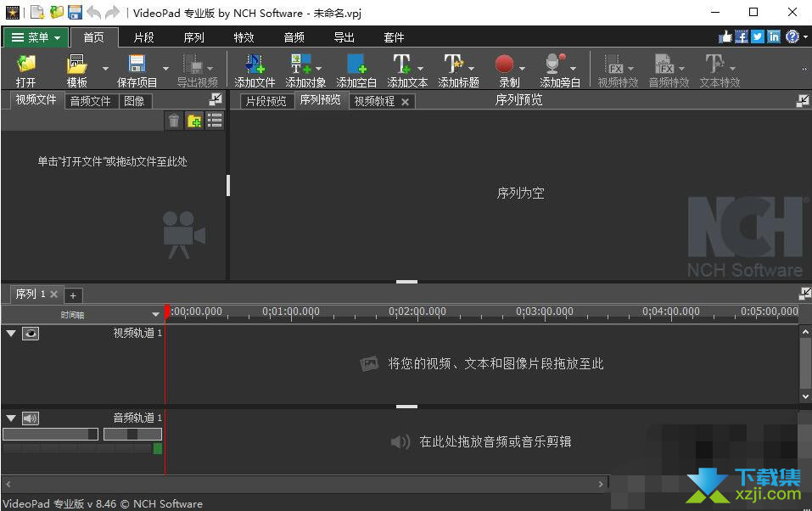Expand the Add Object (添加对象) dropdown arrow
Screen dimensions: 812x511
coord(318,69)
